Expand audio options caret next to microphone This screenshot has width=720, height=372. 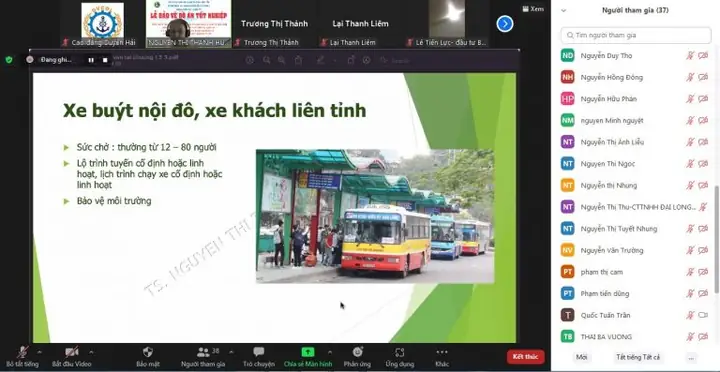[39, 352]
